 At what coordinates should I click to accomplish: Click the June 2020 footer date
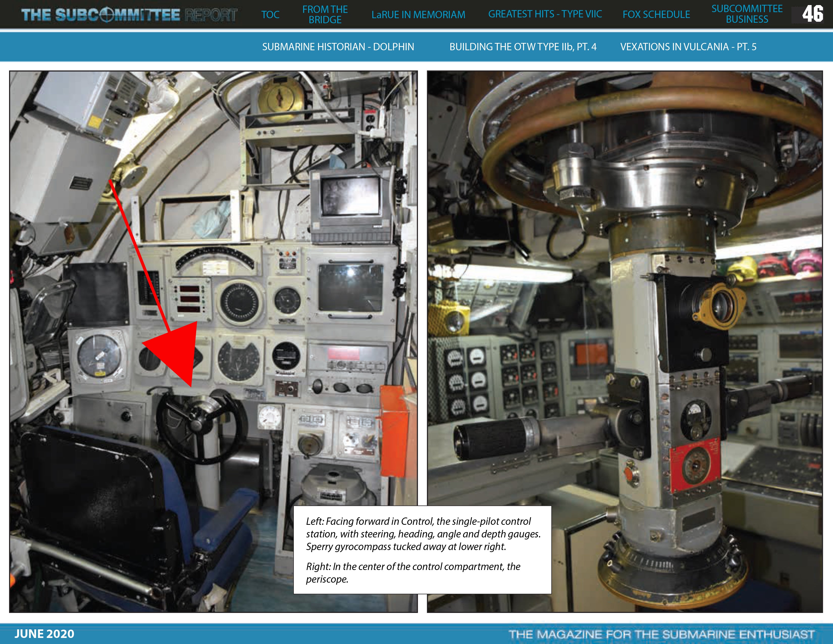click(x=44, y=634)
